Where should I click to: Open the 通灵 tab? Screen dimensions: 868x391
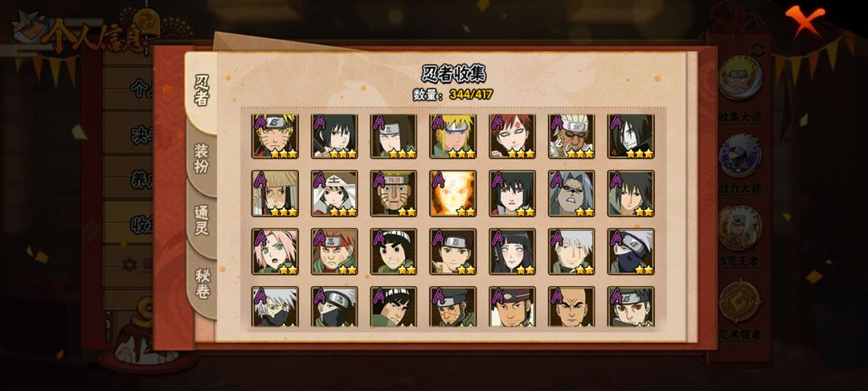201,220
